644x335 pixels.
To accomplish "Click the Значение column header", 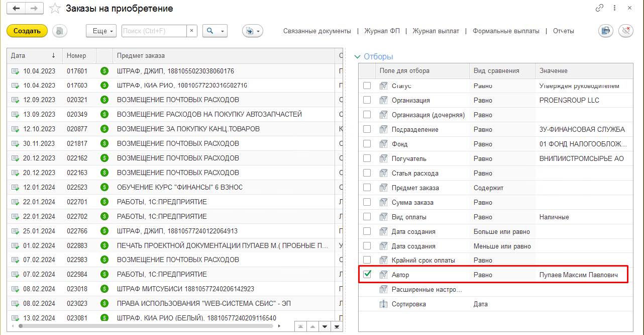I will coord(584,70).
